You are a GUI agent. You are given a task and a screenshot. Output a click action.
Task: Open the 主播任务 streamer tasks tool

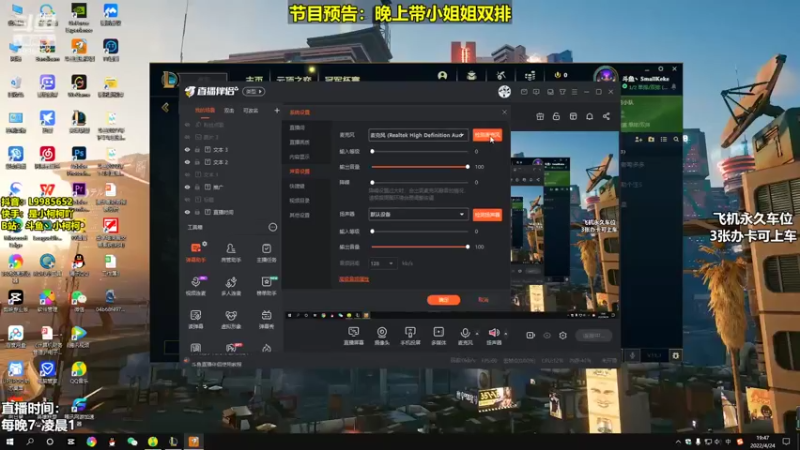(x=266, y=252)
